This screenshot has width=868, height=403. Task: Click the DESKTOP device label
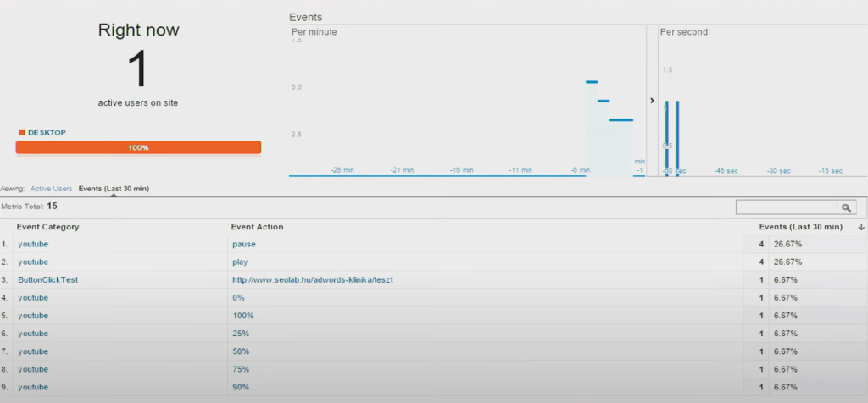(47, 133)
